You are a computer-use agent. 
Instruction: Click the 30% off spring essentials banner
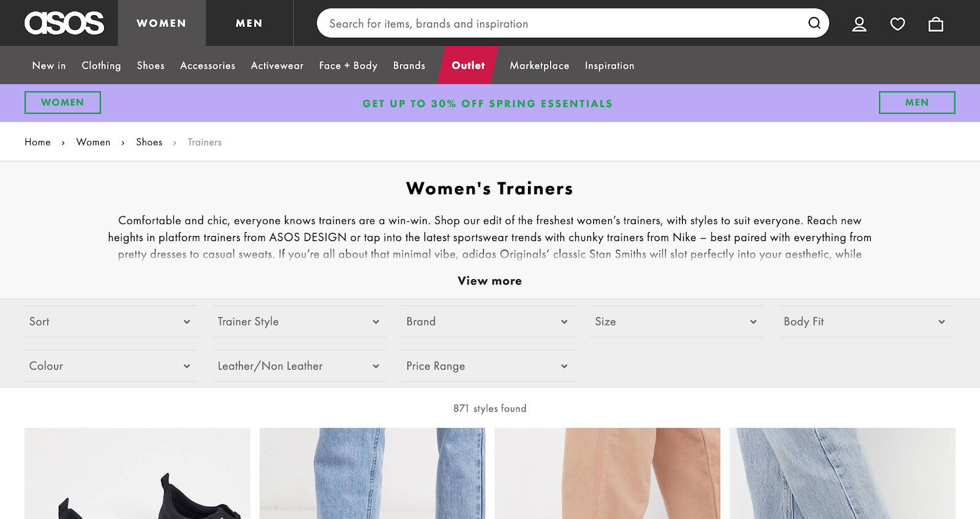[488, 103]
